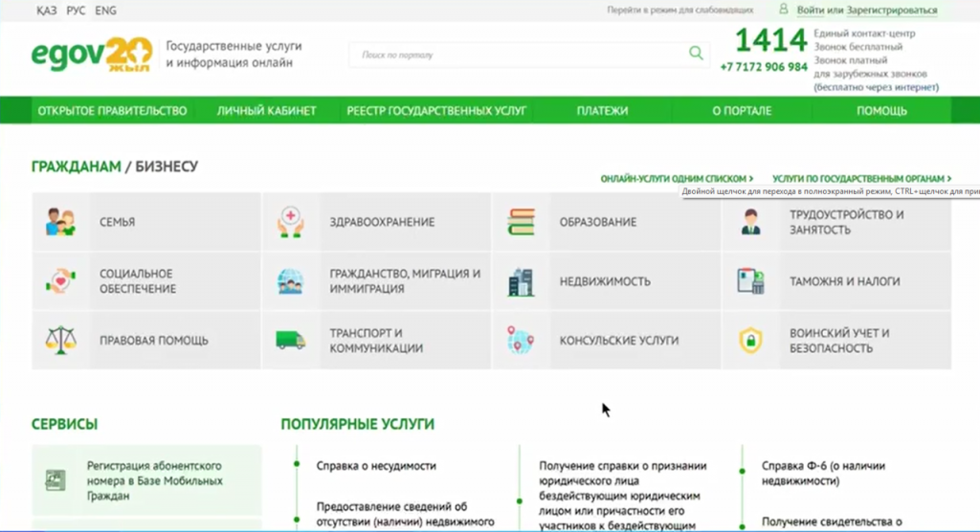This screenshot has width=980, height=532.
Task: Enable mode for visually impaired users
Action: point(680,10)
